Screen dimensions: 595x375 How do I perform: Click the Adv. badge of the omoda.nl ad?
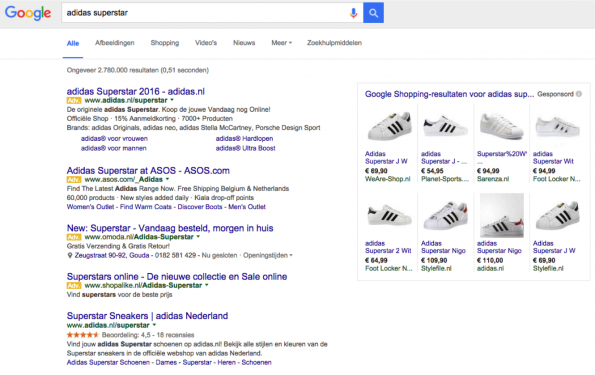click(74, 237)
